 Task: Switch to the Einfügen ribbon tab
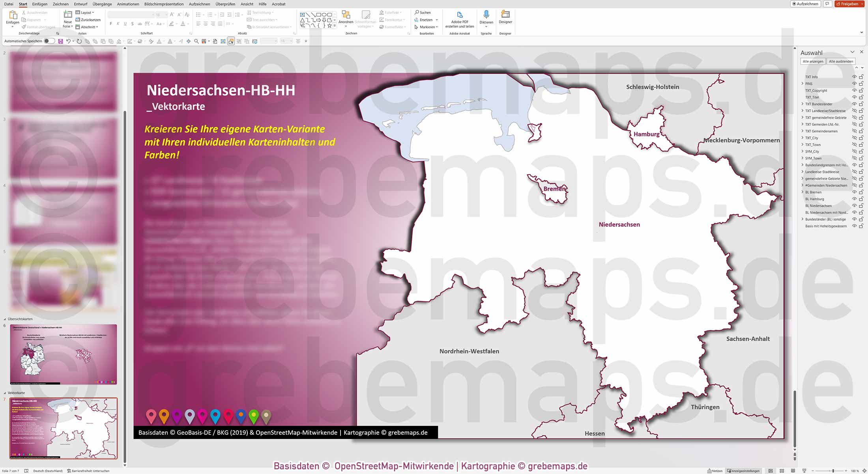coord(39,4)
